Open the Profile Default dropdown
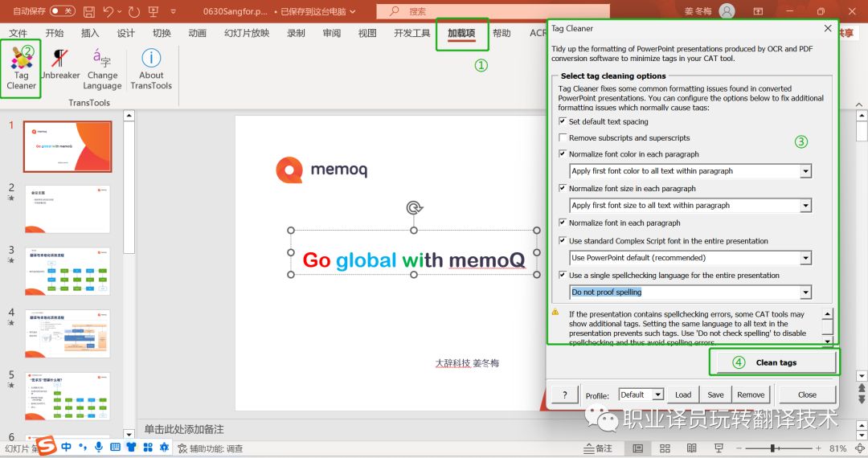The image size is (868, 458). point(657,395)
